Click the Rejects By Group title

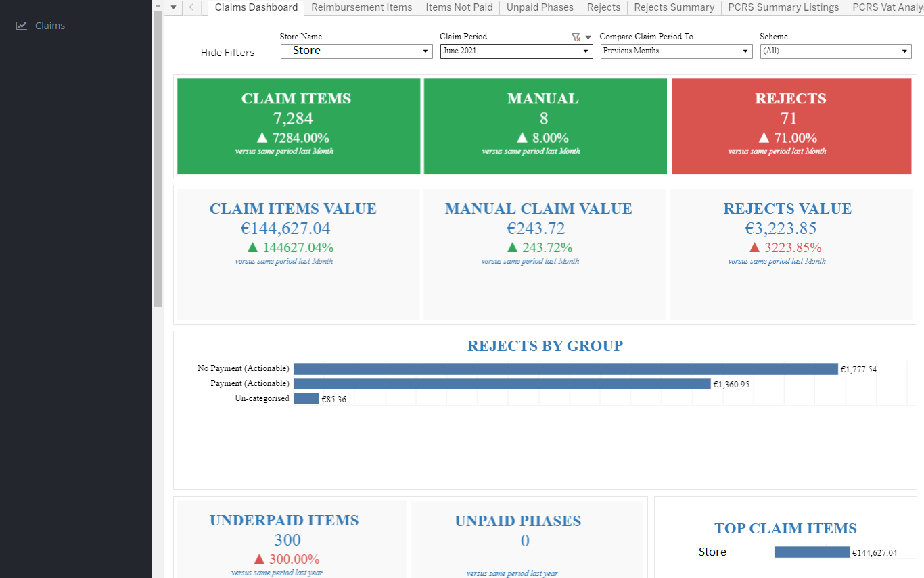point(545,346)
